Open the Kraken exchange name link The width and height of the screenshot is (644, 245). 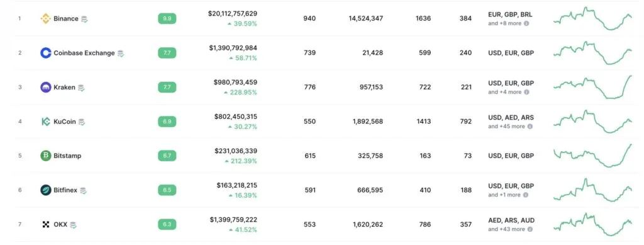(65, 87)
